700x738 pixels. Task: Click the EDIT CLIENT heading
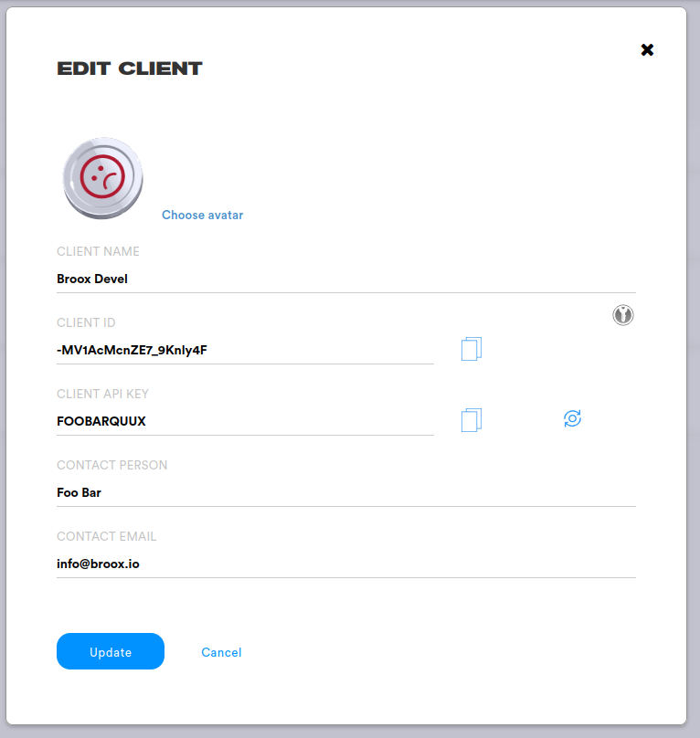pyautogui.click(x=130, y=69)
